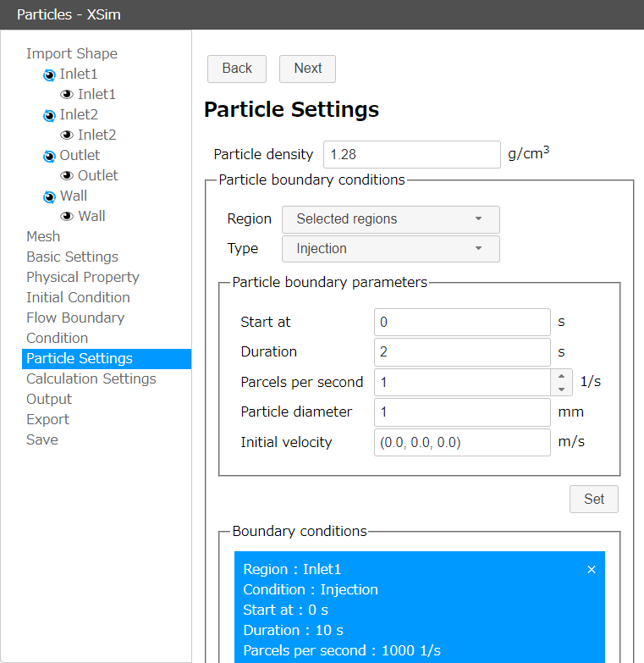Select Inlet2 group label in tree
644x663 pixels.
79,114
